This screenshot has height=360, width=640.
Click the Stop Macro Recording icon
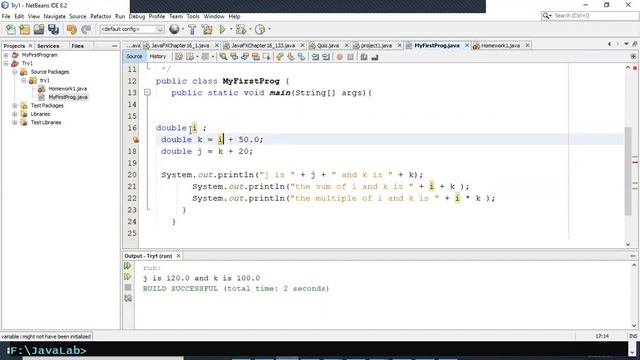click(x=350, y=57)
